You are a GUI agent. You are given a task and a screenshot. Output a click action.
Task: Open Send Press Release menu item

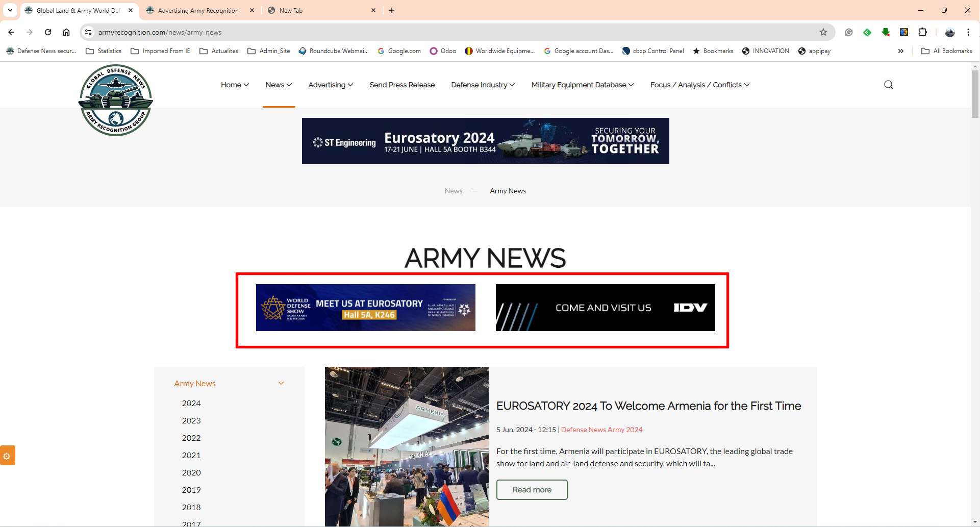pos(402,85)
